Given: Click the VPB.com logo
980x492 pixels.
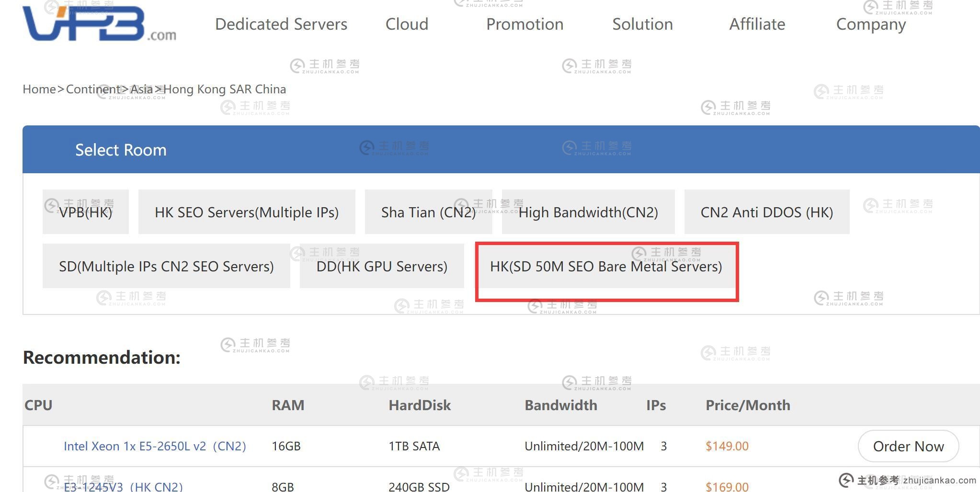Looking at the screenshot, I should 99,23.
